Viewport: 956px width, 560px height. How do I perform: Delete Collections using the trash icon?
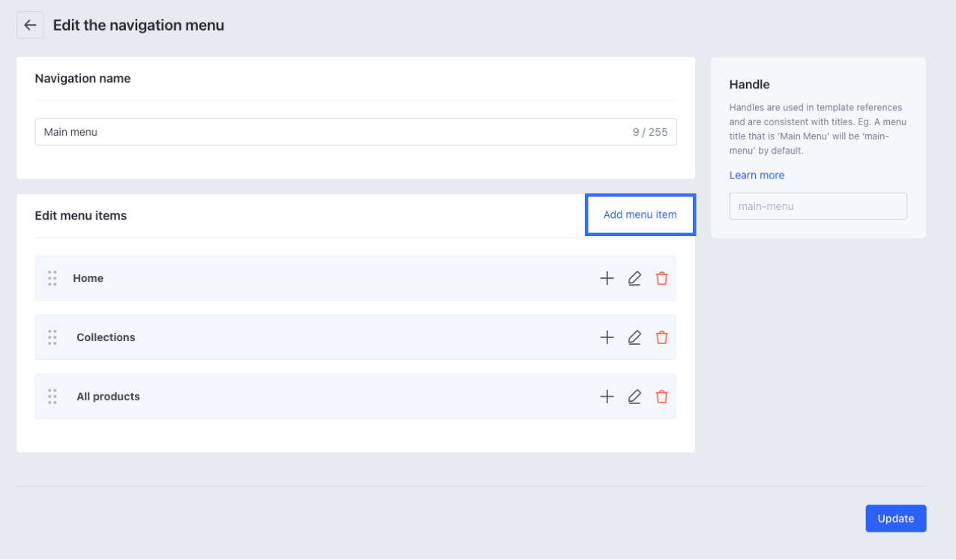pyautogui.click(x=661, y=337)
